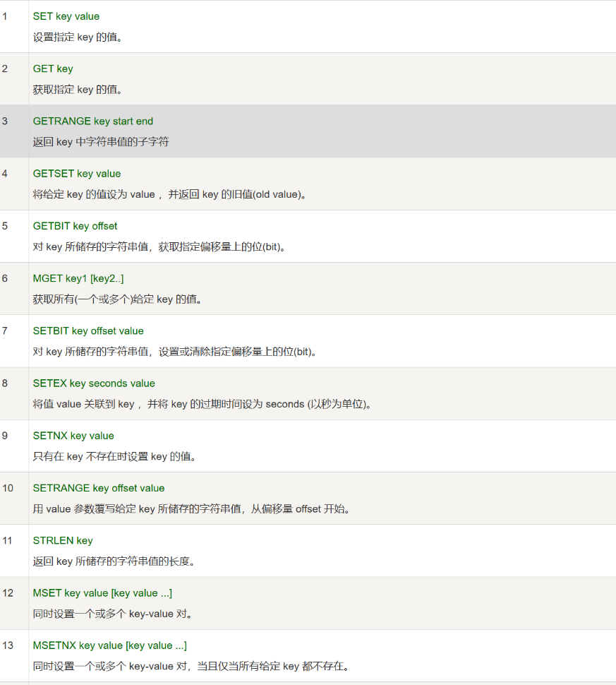Select the text "获取指定 key 的值。"

78,90
